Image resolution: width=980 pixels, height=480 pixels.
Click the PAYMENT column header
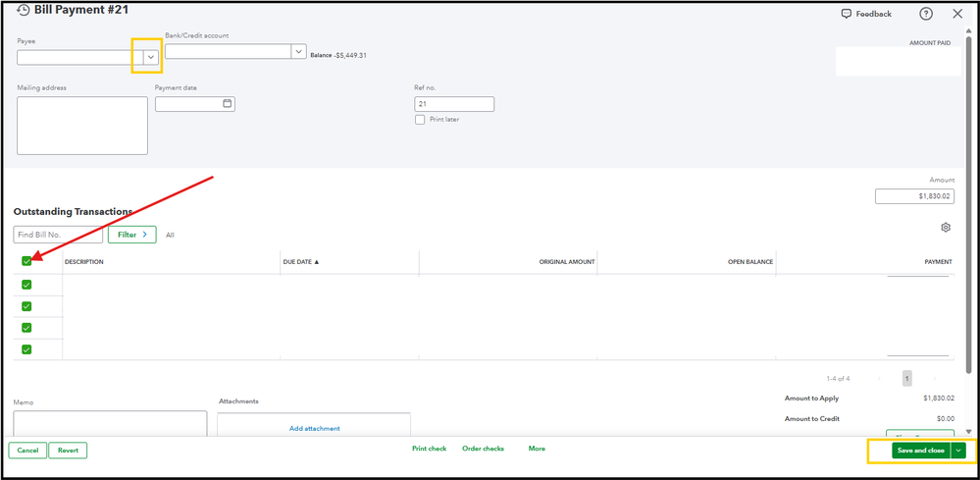coord(938,262)
